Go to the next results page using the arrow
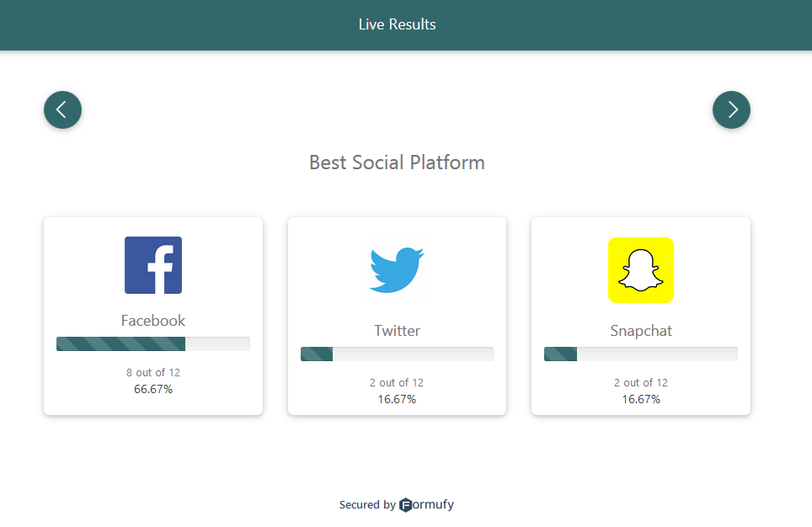The height and width of the screenshot is (527, 812). 731,109
